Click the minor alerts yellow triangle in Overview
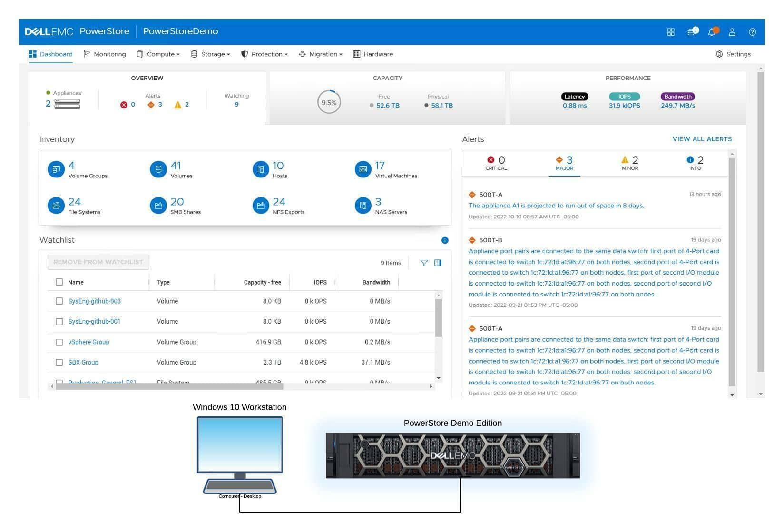This screenshot has width=784, height=532. [178, 105]
